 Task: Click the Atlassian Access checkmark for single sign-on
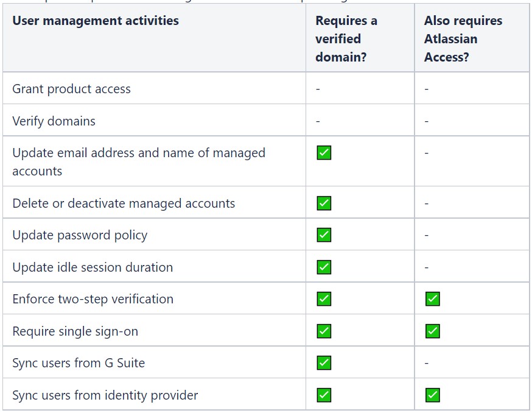pos(432,331)
